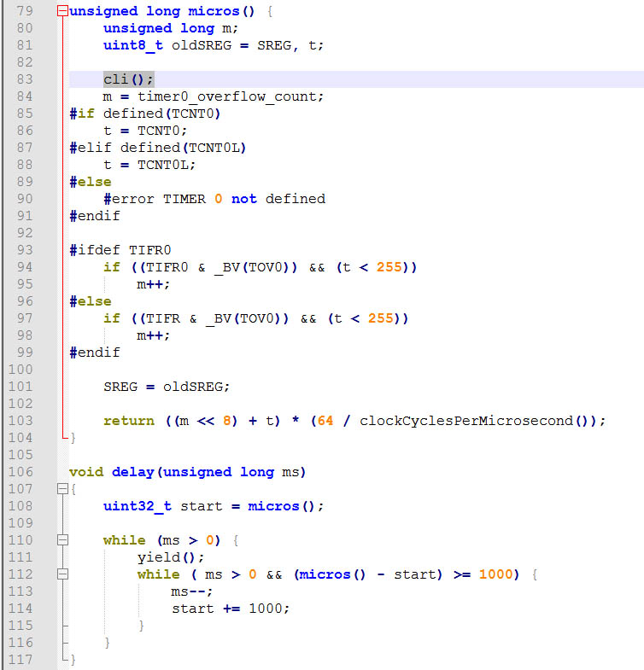Click 'yield();' on line 111
The image size is (644, 670).
(x=171, y=557)
